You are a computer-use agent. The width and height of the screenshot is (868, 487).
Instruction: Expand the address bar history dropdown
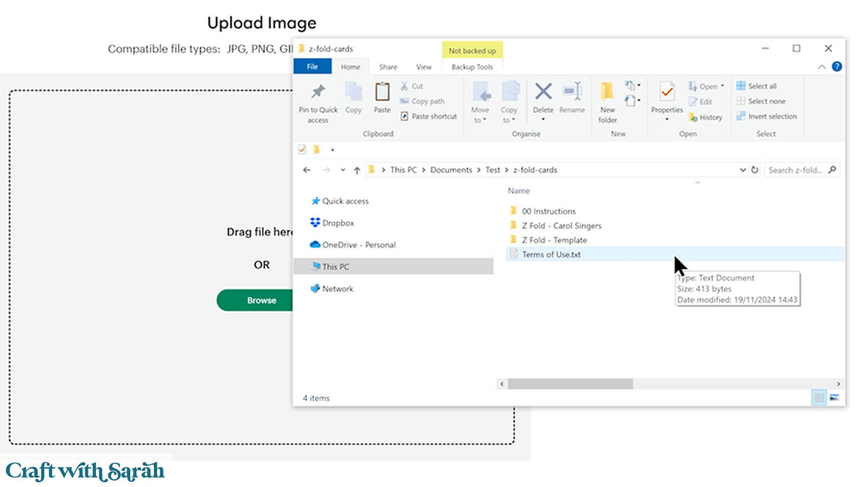[x=742, y=170]
